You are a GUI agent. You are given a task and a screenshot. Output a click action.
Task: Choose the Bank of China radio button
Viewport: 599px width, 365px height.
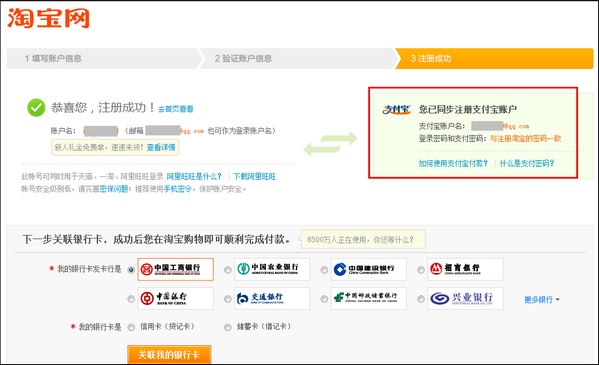(131, 299)
